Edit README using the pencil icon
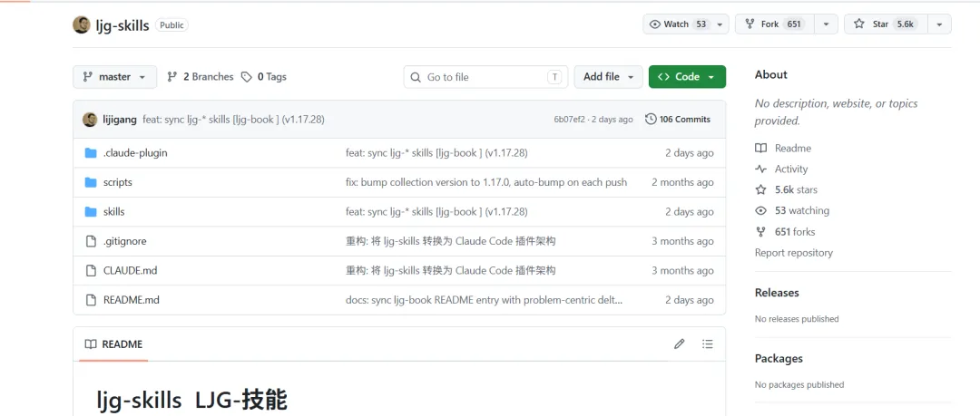This screenshot has height=416, width=980. point(680,343)
